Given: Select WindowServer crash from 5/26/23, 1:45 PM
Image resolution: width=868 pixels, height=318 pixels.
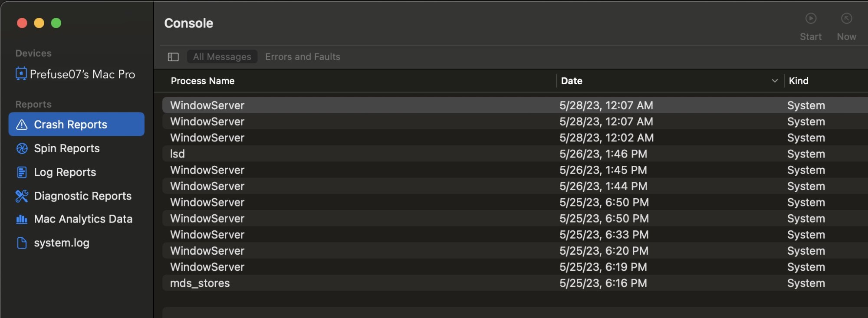Looking at the screenshot, I should point(515,170).
